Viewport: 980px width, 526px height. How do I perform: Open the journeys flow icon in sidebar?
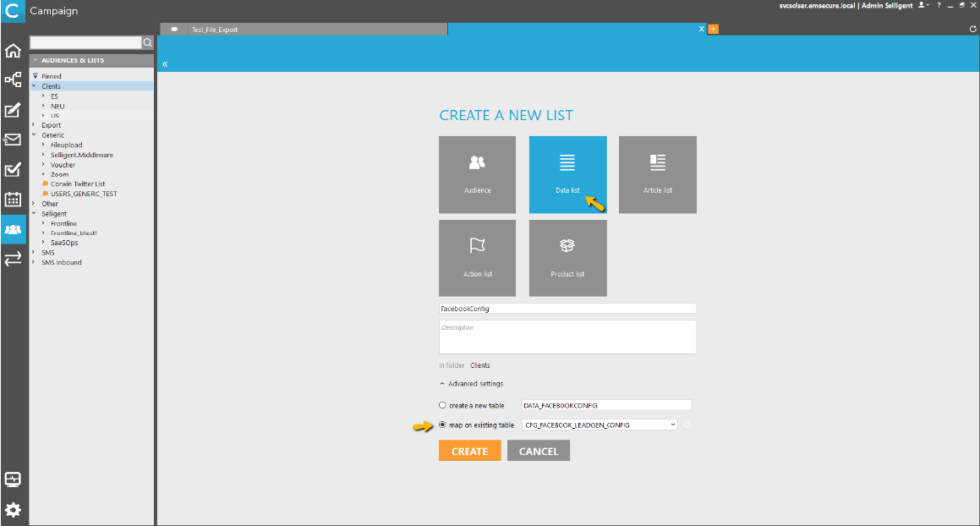click(x=13, y=79)
